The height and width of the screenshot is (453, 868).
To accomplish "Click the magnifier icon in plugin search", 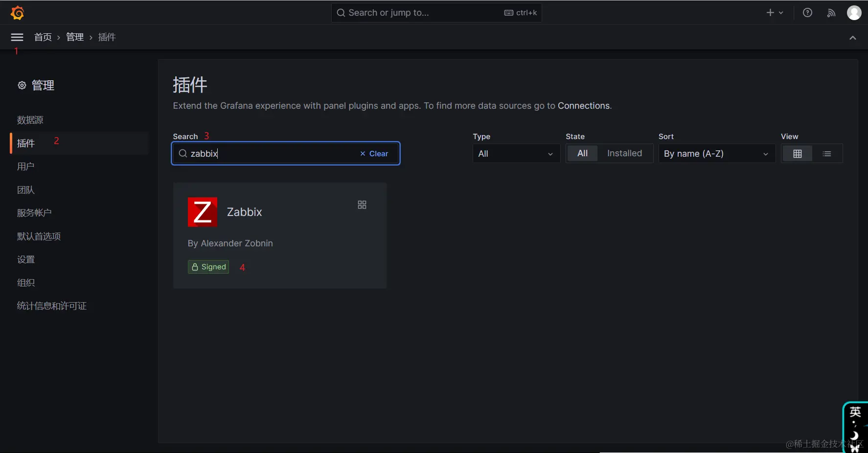I will point(183,153).
